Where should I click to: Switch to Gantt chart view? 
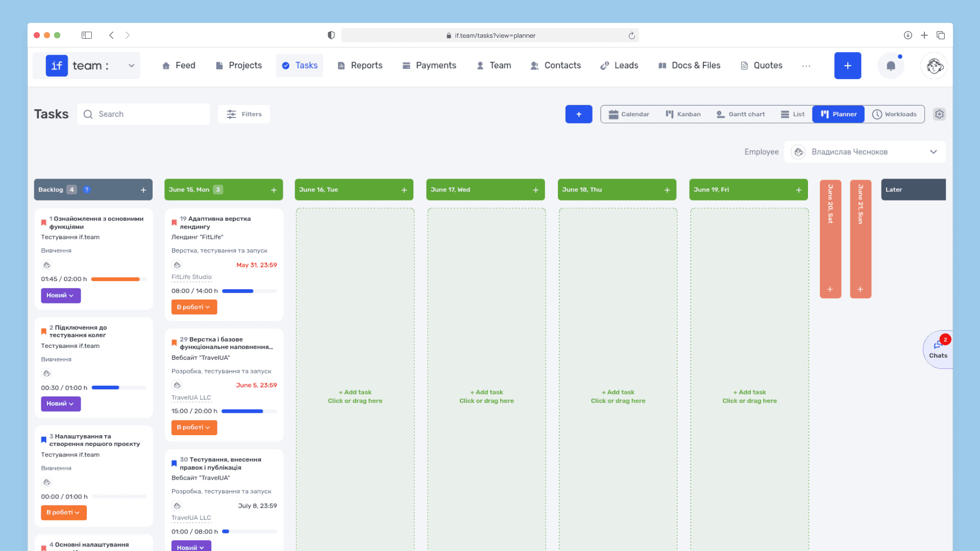[x=741, y=114]
